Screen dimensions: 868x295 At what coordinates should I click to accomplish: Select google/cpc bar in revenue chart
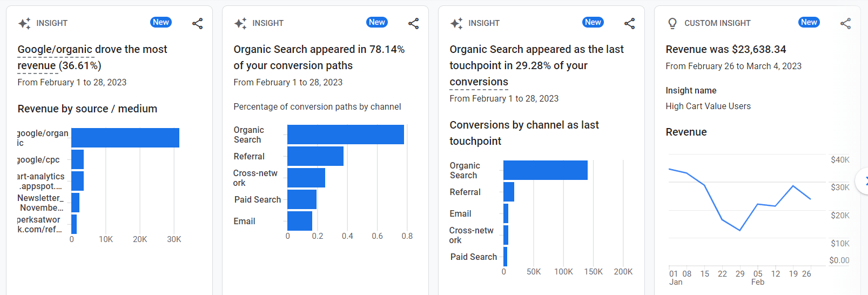click(x=77, y=159)
